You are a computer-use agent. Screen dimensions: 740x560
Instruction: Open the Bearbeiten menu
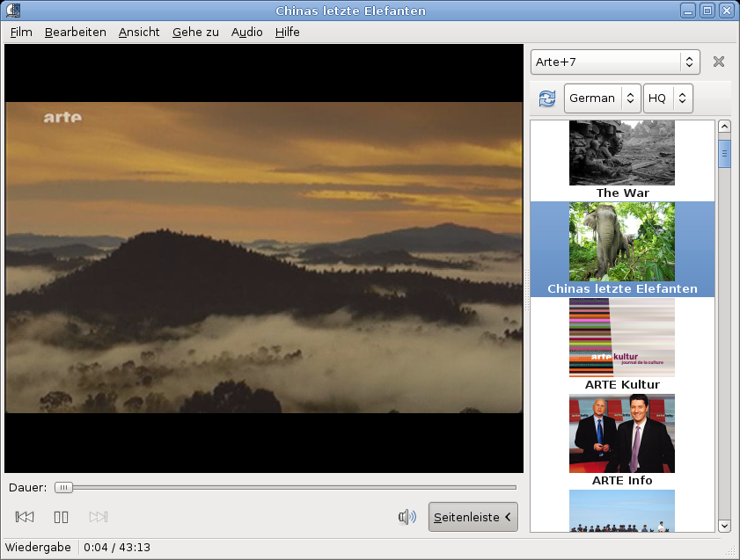76,32
